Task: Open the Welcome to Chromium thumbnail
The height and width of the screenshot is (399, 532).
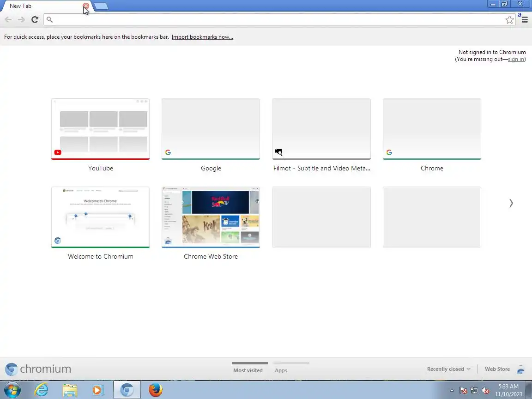Action: 100,217
